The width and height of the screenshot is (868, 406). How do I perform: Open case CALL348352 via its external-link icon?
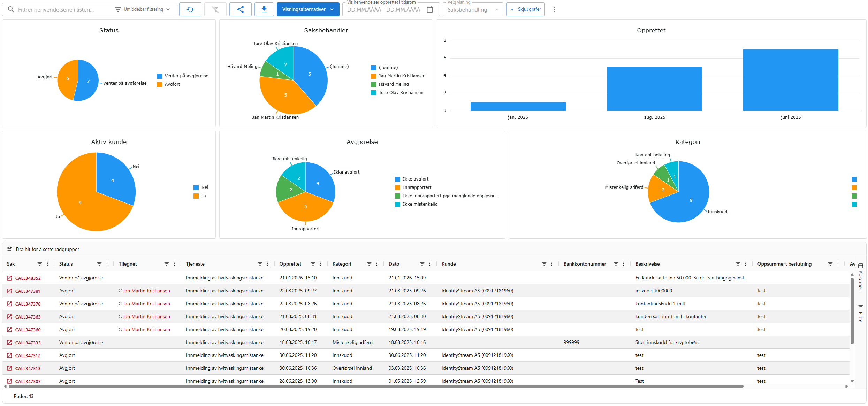click(9, 278)
